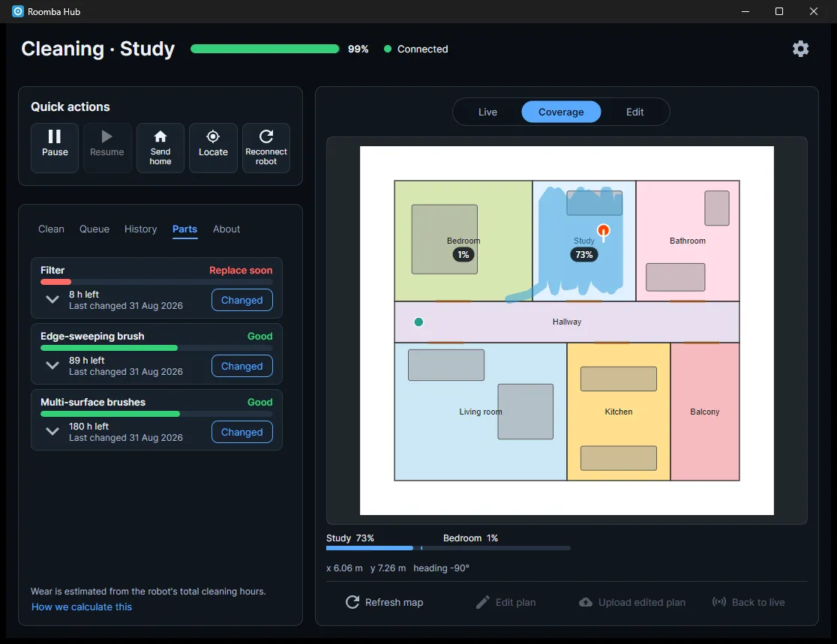The height and width of the screenshot is (644, 837).
Task: Click the Bathroom label on the map
Action: click(x=688, y=241)
